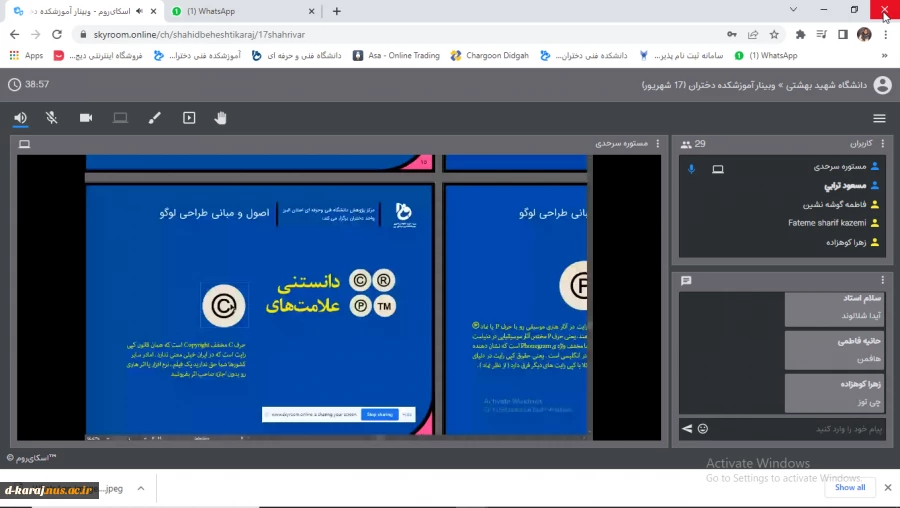
Task: Click the presenter's laptop sharing indicator
Action: point(718,169)
